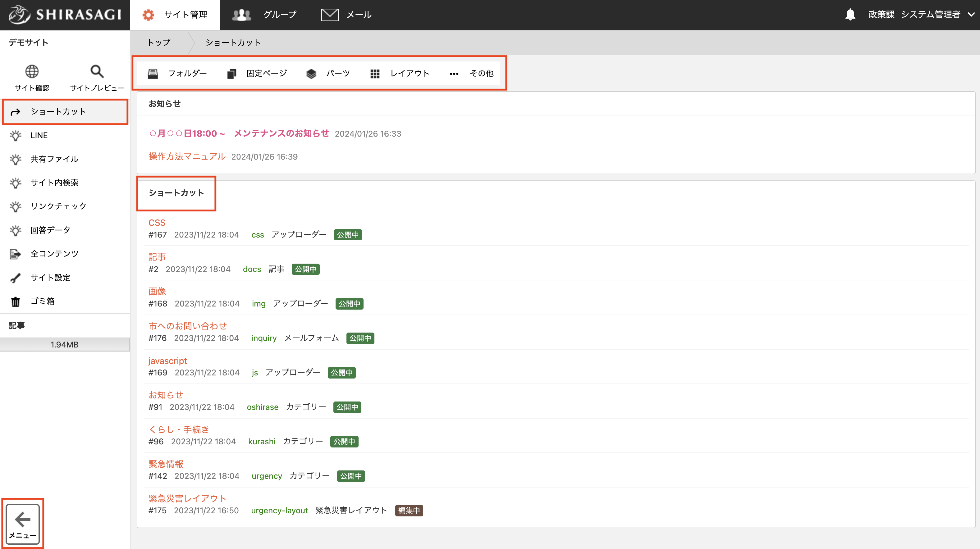The image size is (980, 549).
Task: Click the リンクチェック lightbulb icon
Action: [15, 206]
